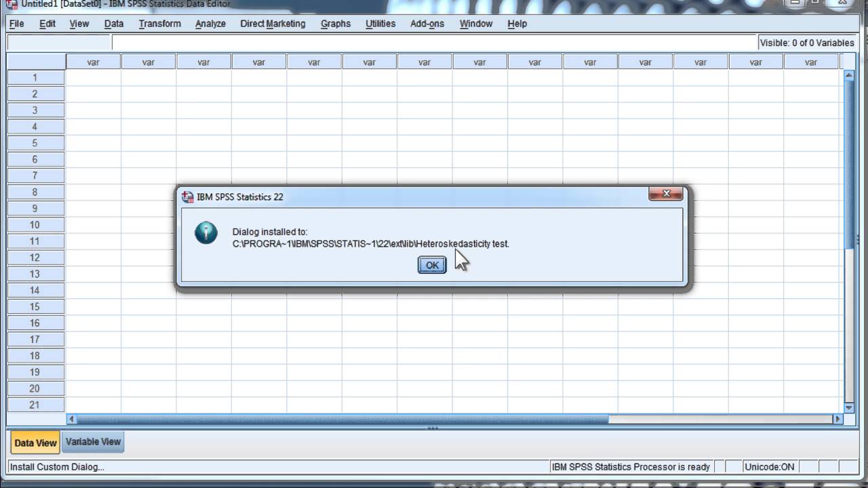Viewport: 868px width, 488px height.
Task: Click the horizontal scrollbar thumb
Action: coord(342,419)
